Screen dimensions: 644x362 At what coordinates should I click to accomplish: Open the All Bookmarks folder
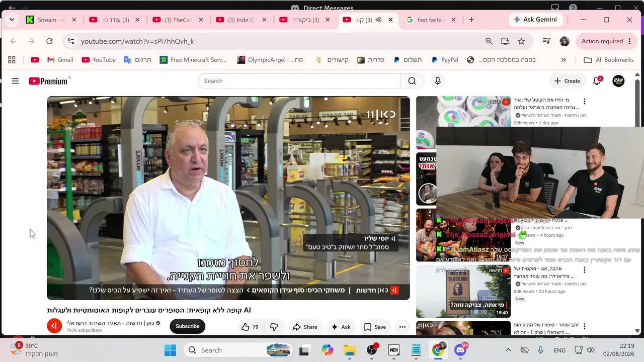(609, 60)
